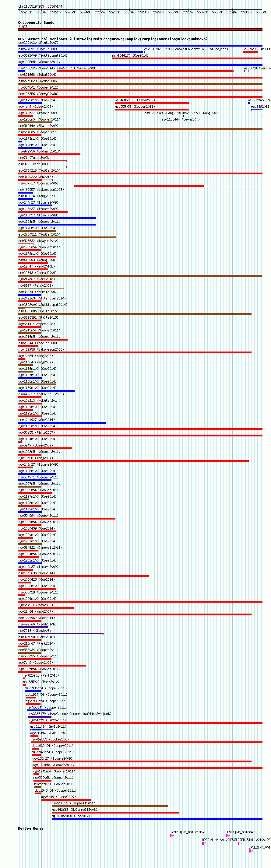Open variant nsv514622 (Campbell2011)
The image size is (271, 868).
(40, 548)
